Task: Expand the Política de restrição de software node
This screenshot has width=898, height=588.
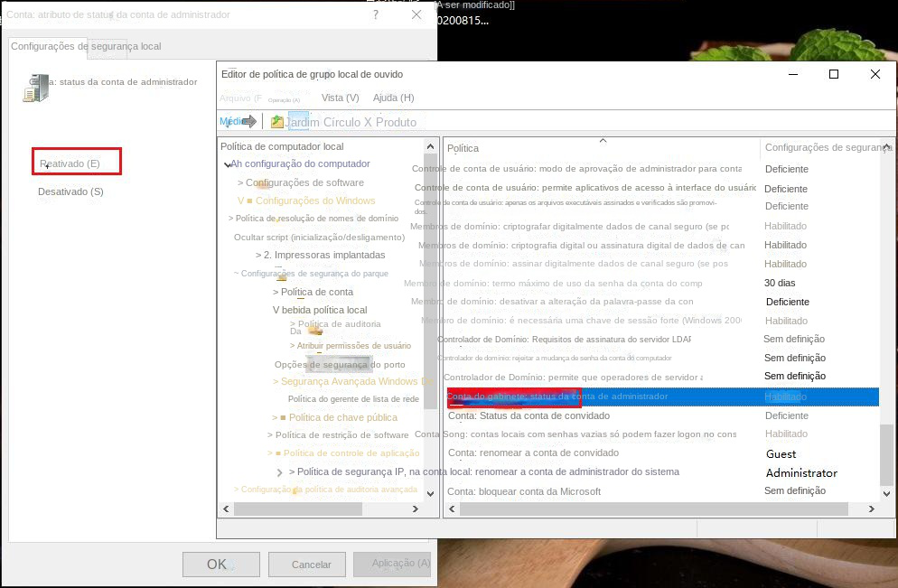Action: [270, 435]
